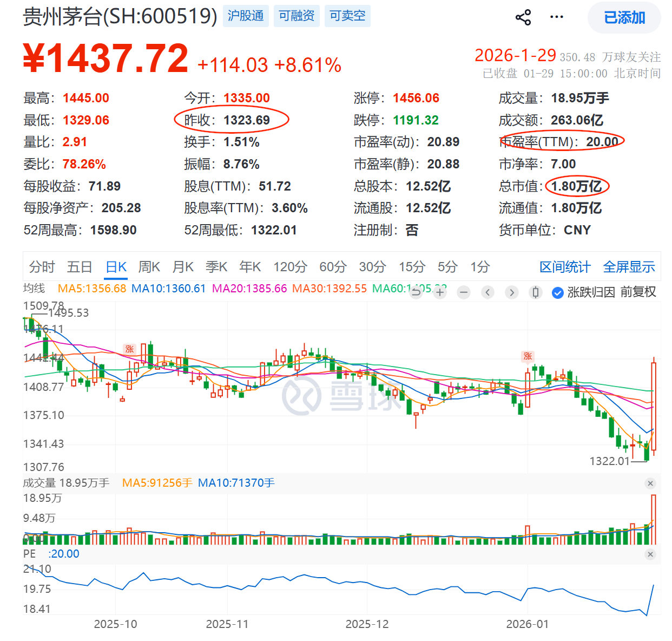Toggle the 涨跌归因 checkbox
Screen dimensions: 672x641
click(558, 292)
